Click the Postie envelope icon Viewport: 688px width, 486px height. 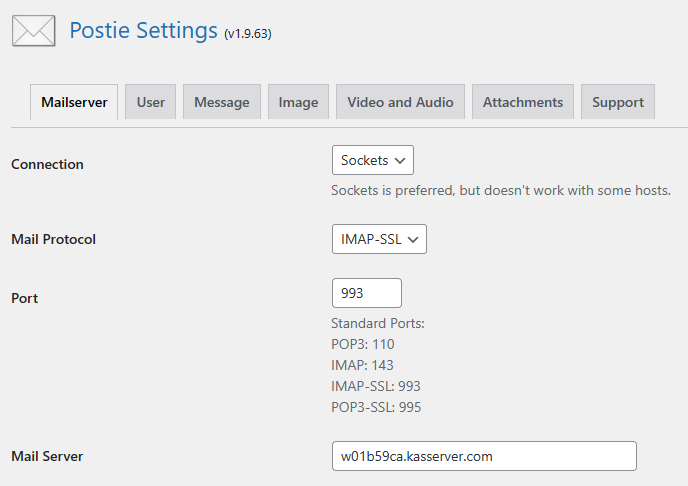click(33, 31)
